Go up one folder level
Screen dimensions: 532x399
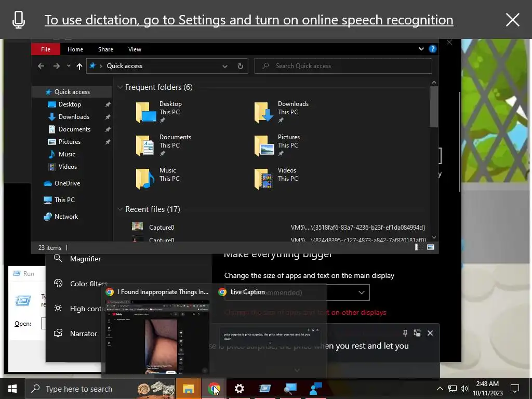pyautogui.click(x=79, y=66)
